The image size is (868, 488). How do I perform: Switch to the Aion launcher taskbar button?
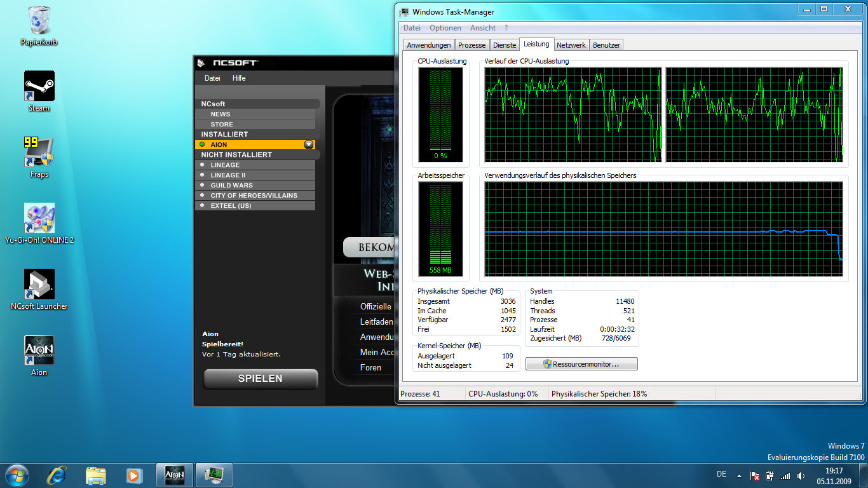click(x=174, y=475)
